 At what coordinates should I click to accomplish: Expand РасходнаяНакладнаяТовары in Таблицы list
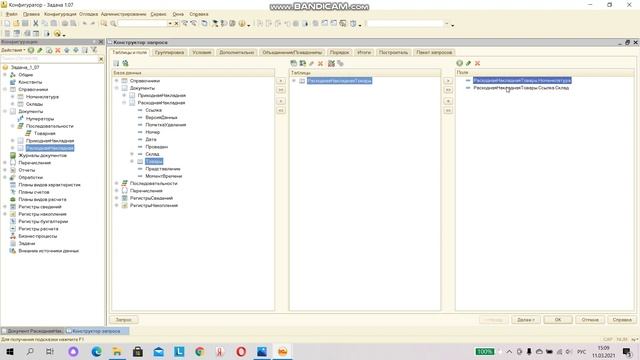pos(294,81)
